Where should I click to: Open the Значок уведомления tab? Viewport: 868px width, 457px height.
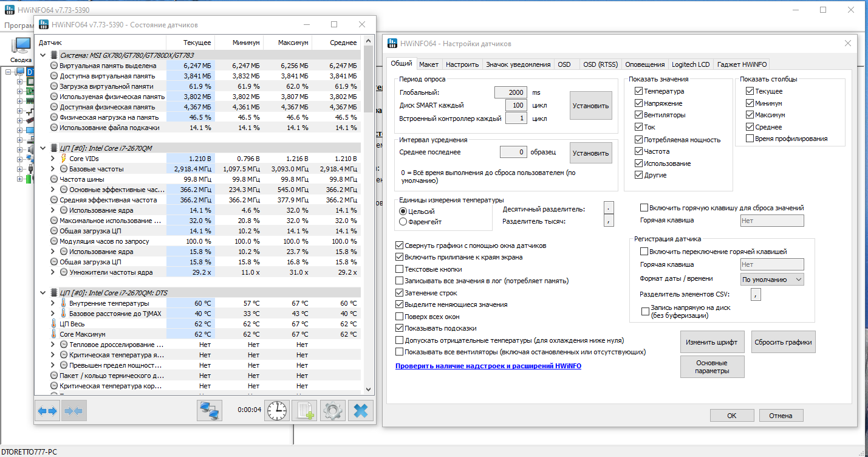coord(518,64)
